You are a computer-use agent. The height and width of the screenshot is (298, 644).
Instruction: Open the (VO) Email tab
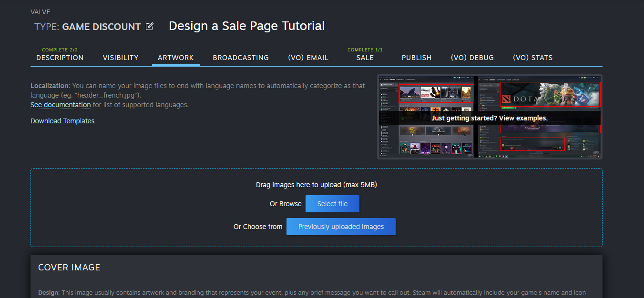pos(308,57)
